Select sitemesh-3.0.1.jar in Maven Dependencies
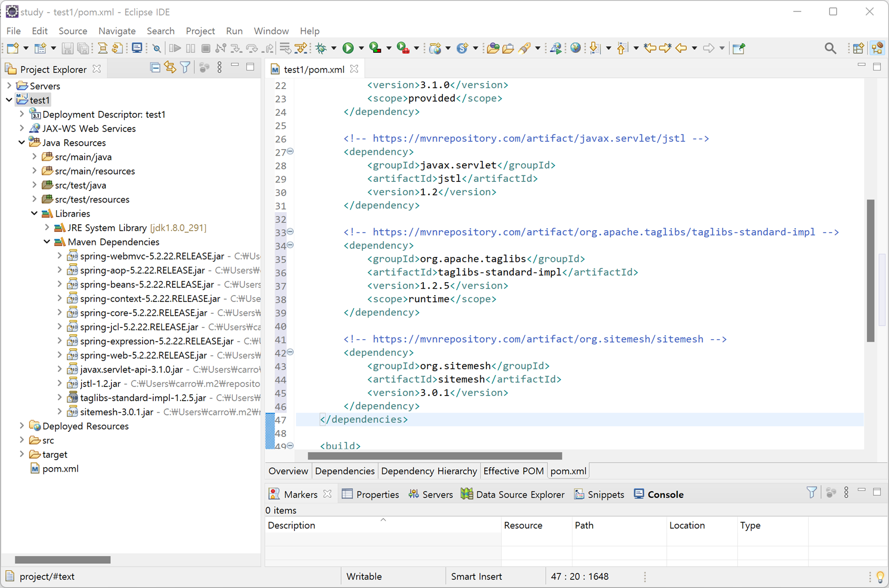The image size is (889, 588). pos(116,412)
